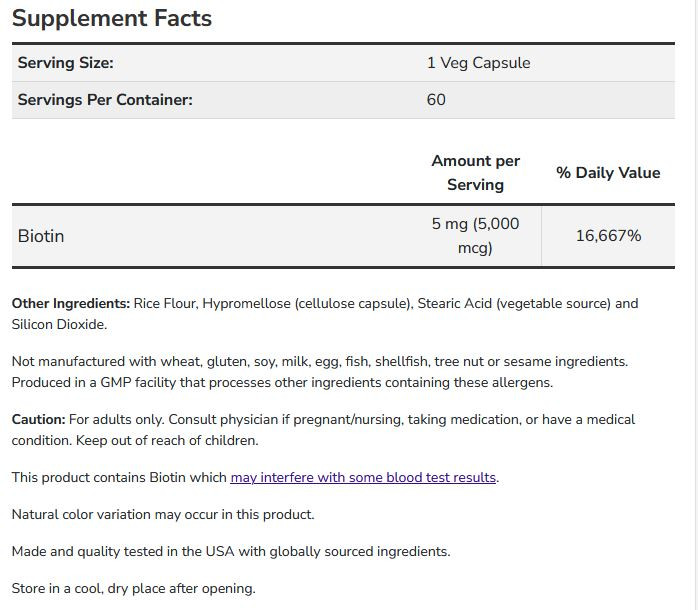Click the '1 Veg Capsule' value

click(478, 63)
